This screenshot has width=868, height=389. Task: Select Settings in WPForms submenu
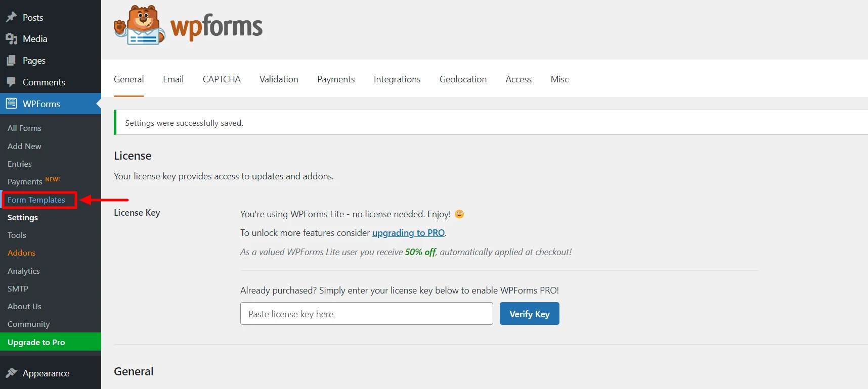[23, 217]
